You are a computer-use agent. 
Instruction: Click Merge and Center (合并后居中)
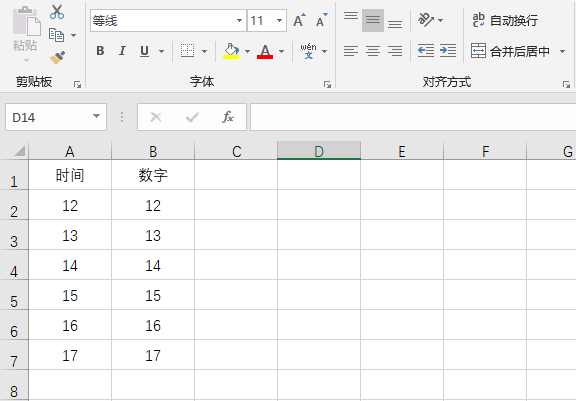(x=511, y=51)
